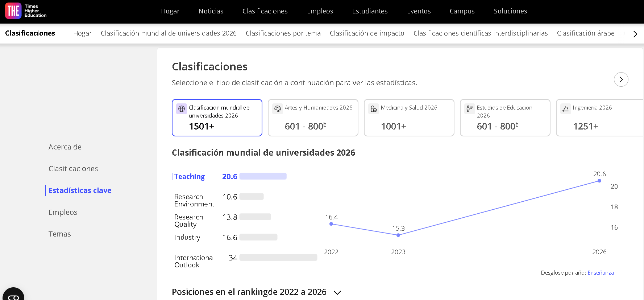Click the globe icon on World University Rankings card
This screenshot has height=300, width=644.
tap(182, 109)
